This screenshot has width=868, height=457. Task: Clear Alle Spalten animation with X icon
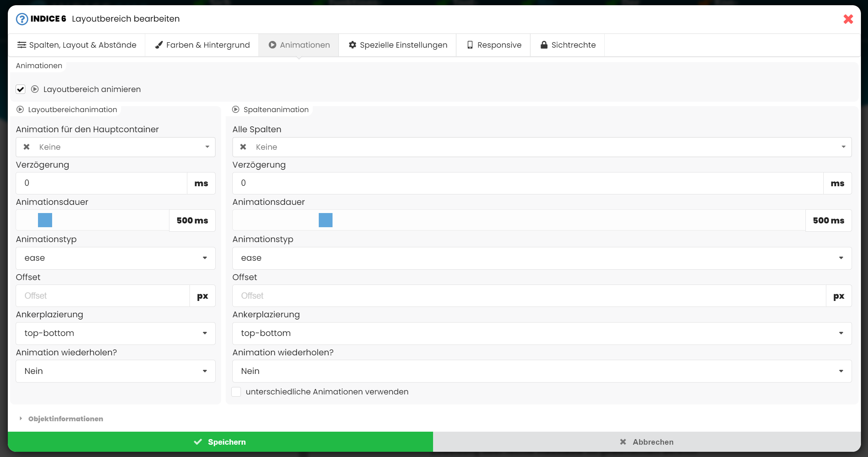[243, 147]
